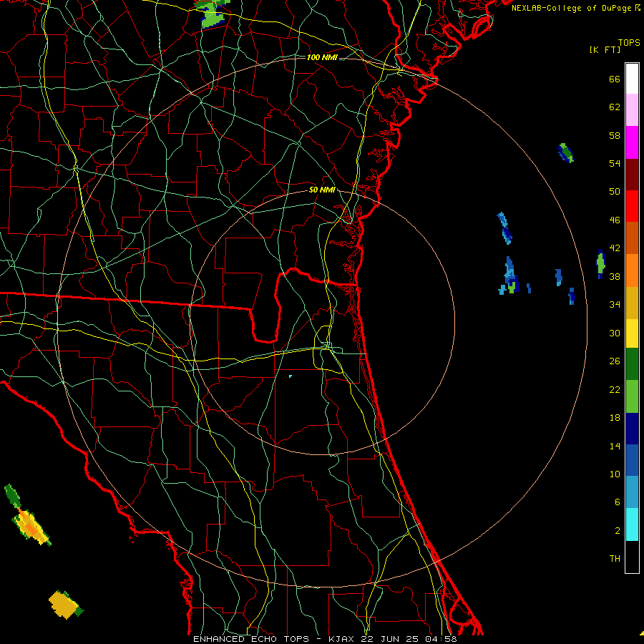Click the 10 value on the legend
This screenshot has height=644, width=644.
(x=615, y=474)
